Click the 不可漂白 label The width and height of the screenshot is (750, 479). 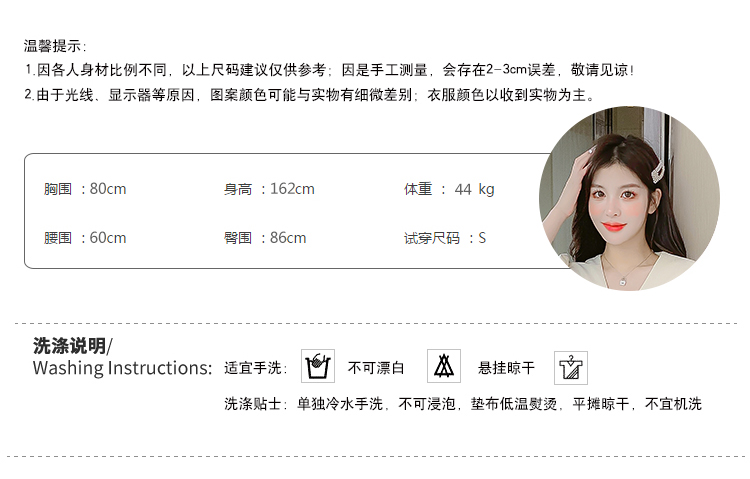point(376,368)
